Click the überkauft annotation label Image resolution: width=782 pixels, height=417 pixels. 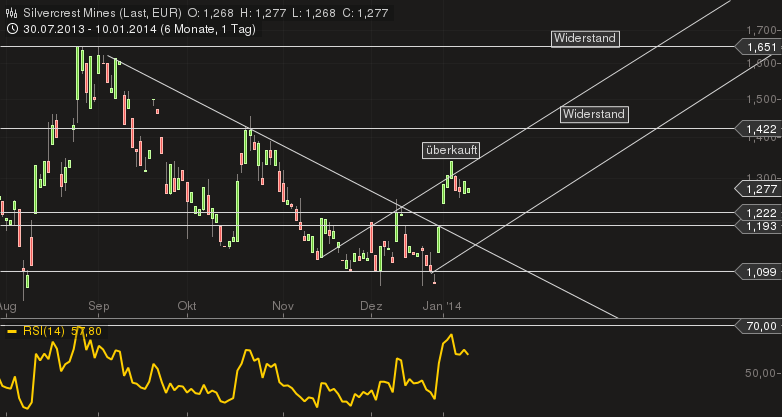pyautogui.click(x=450, y=150)
